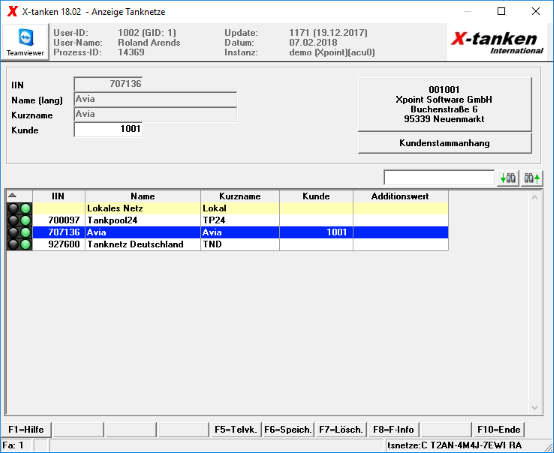Viewport: 554px width, 453px height.
Task: Sort by the Name column header
Action: (143, 196)
